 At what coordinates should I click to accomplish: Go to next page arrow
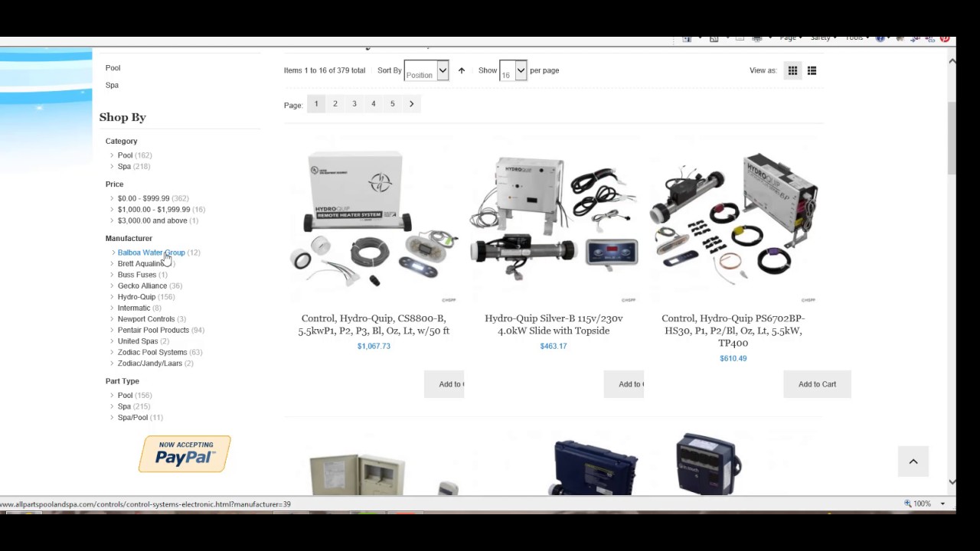(411, 103)
